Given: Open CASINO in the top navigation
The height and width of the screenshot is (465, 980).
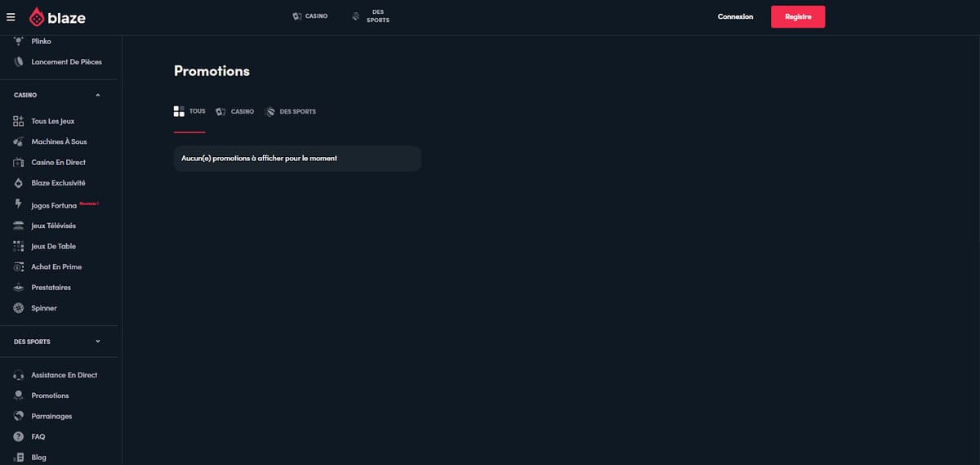Looking at the screenshot, I should pos(310,16).
